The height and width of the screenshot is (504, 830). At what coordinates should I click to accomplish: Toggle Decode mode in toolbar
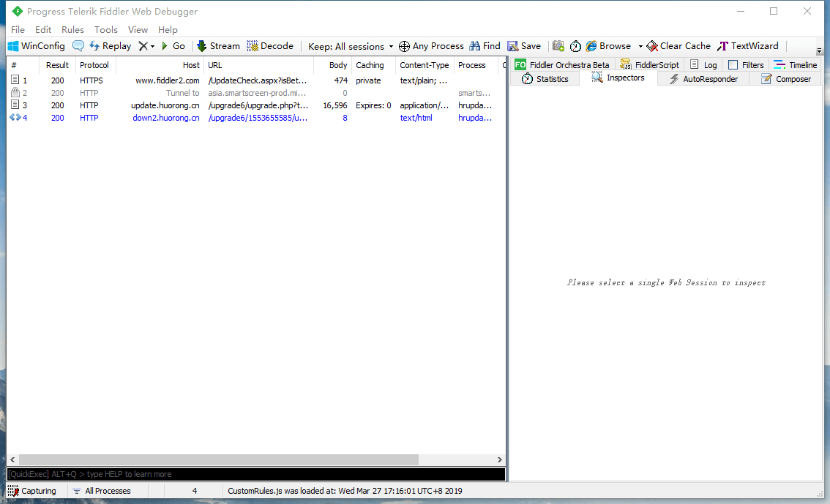point(270,46)
